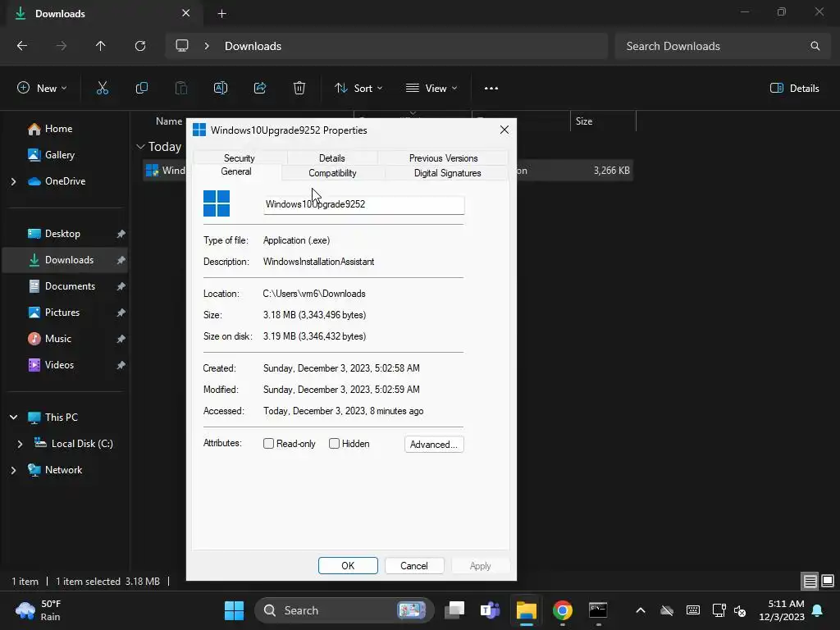Image resolution: width=840 pixels, height=630 pixels.
Task: Open the terminal app on taskbar
Action: tap(598, 610)
